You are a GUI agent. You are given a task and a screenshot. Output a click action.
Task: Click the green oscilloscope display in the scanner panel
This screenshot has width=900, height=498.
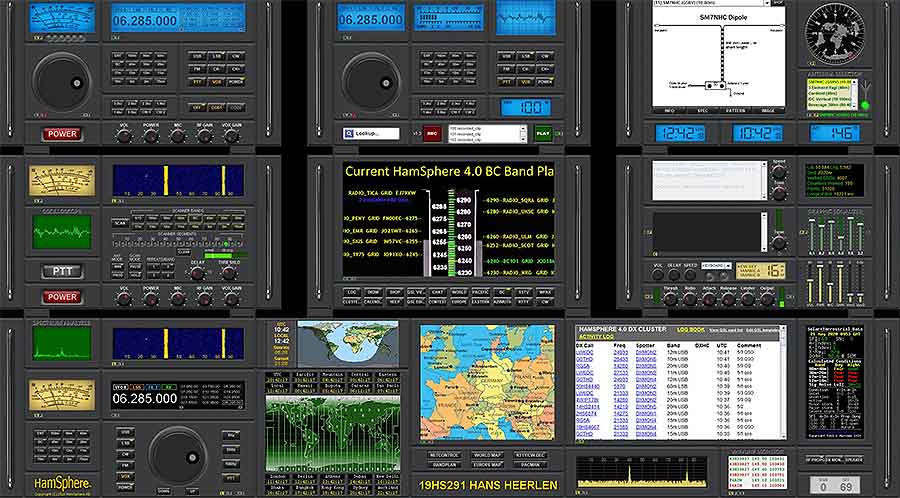pyautogui.click(x=62, y=232)
